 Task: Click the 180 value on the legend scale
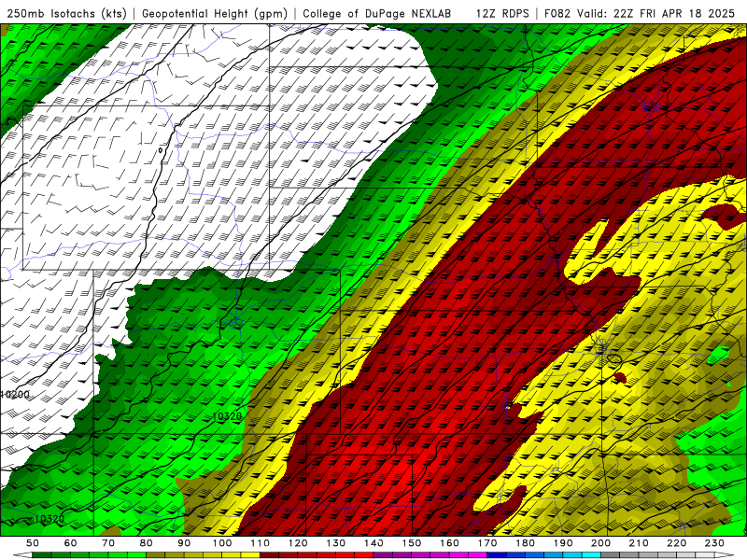(x=525, y=543)
